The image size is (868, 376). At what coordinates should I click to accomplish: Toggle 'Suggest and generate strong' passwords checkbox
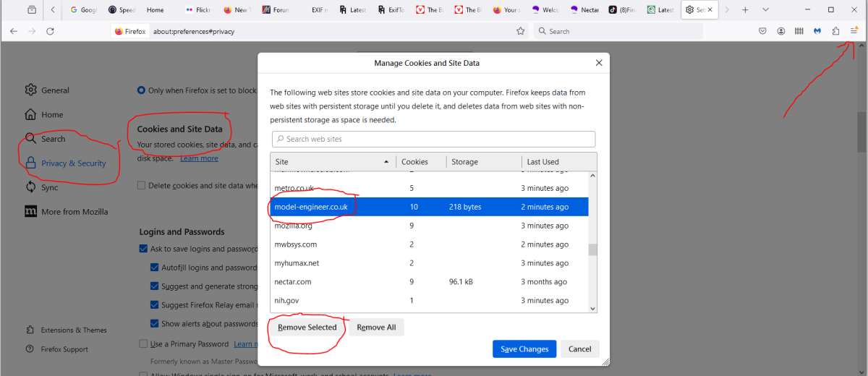coord(155,286)
